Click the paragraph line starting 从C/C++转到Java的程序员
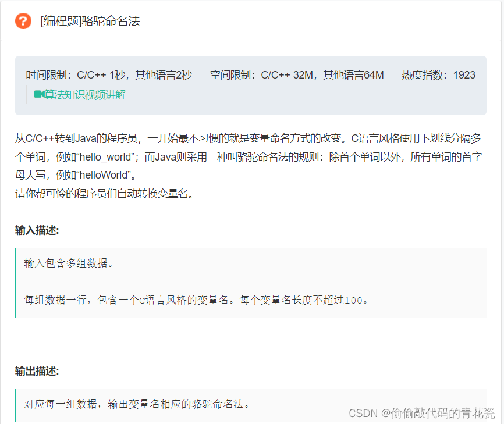This screenshot has height=424, width=504. coord(248,138)
